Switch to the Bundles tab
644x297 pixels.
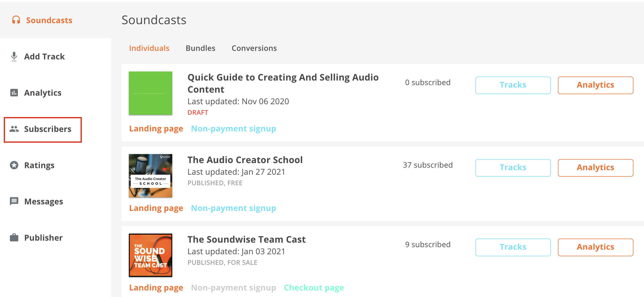(200, 48)
